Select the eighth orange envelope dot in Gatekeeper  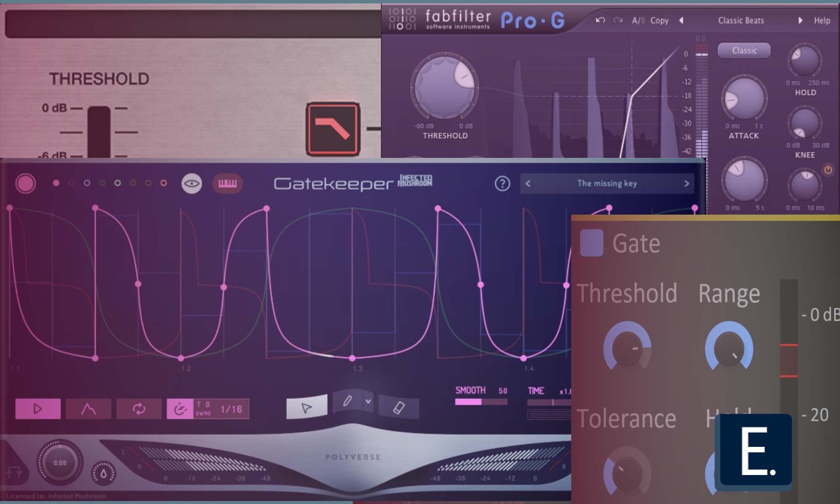164,183
